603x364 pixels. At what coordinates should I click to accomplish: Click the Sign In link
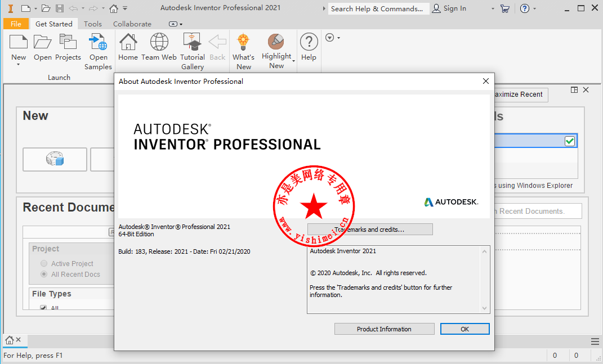tap(454, 8)
